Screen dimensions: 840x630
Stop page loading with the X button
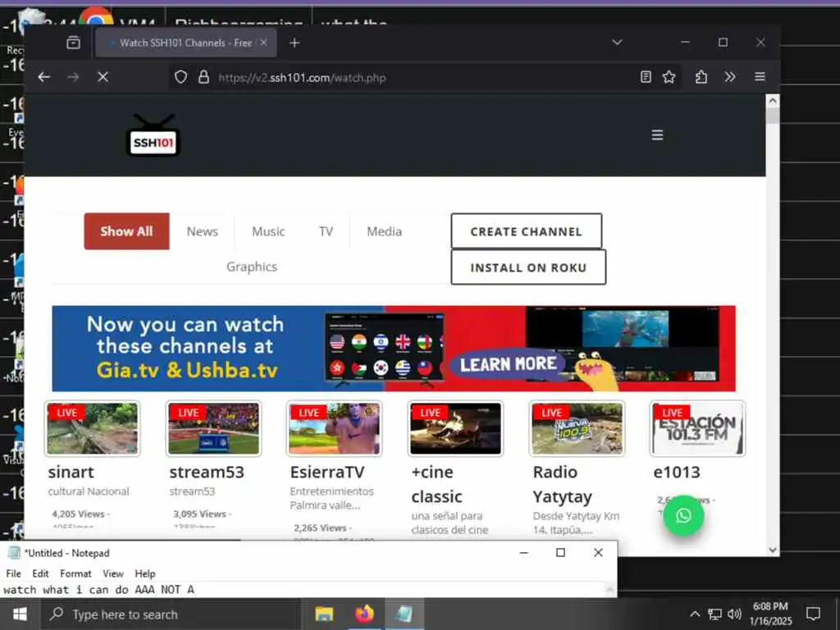pos(103,77)
